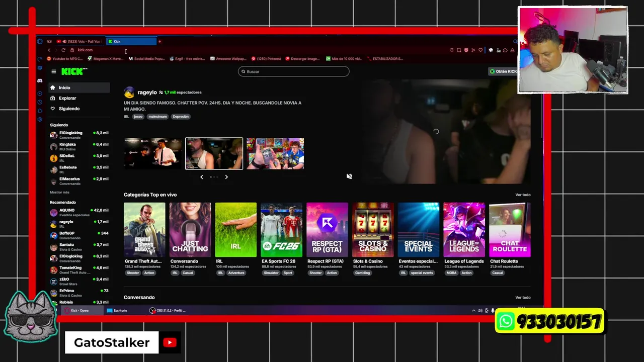Click the Siguiendo heart icon in sidebar
644x362 pixels.
tap(53, 109)
